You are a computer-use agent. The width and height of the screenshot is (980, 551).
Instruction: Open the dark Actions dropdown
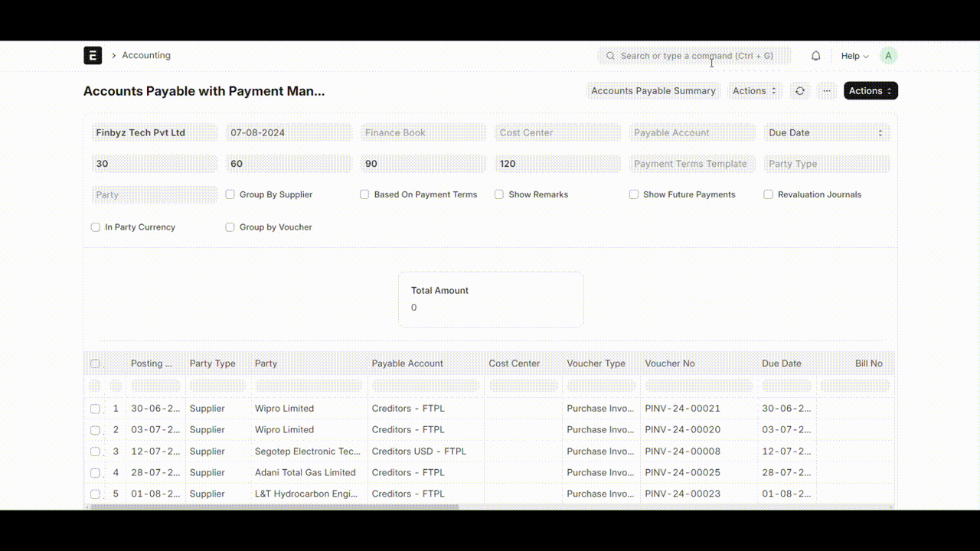[871, 90]
